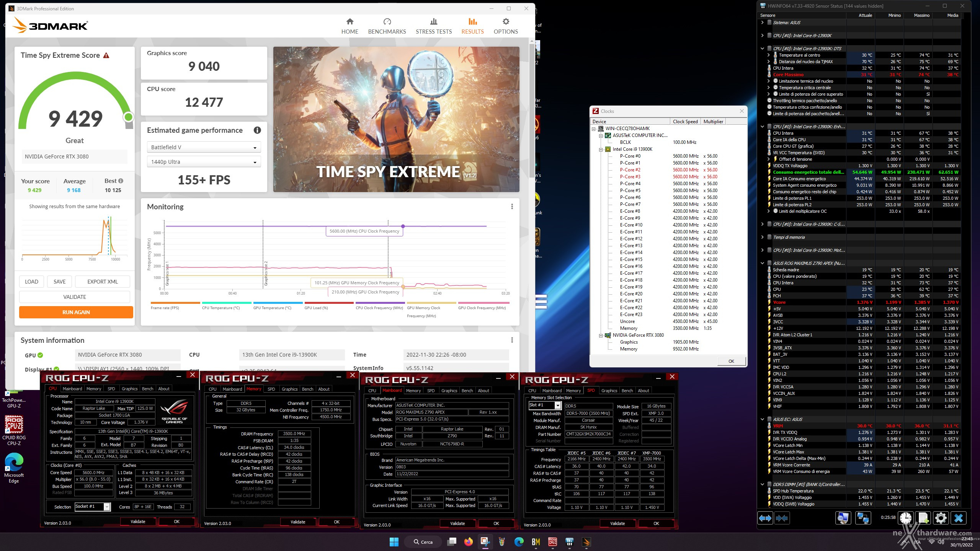Expand the Tempi di memoria group in HWiNFO

(x=762, y=237)
